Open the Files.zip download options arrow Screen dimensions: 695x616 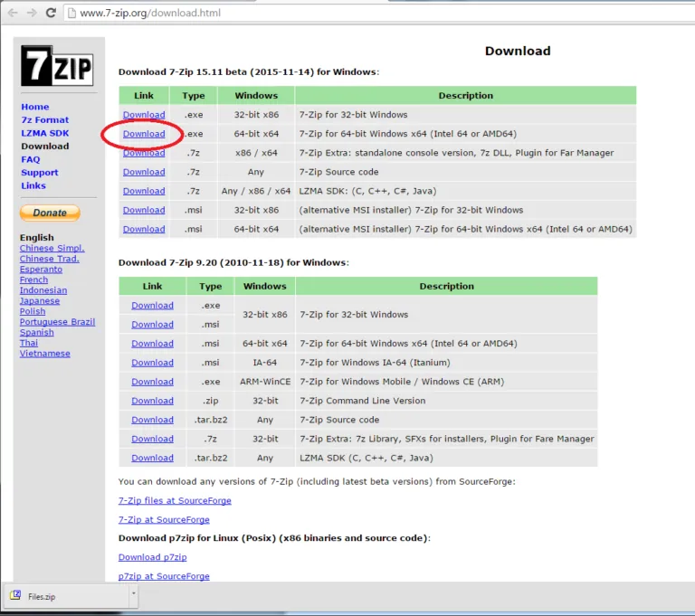click(x=133, y=594)
